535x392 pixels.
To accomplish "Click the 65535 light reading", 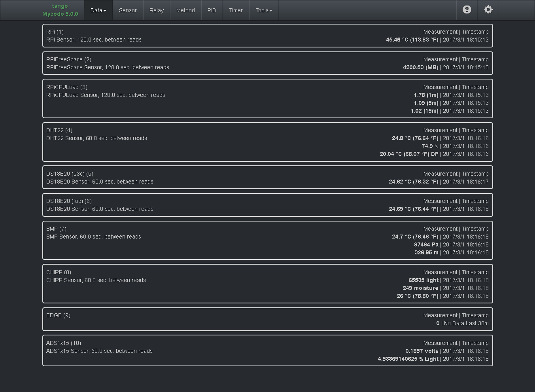I will click(423, 280).
